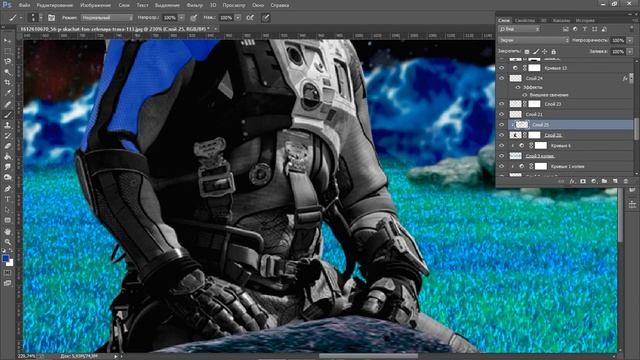Create a new adjustment layer
This screenshot has width=640, height=360.
pos(593,181)
